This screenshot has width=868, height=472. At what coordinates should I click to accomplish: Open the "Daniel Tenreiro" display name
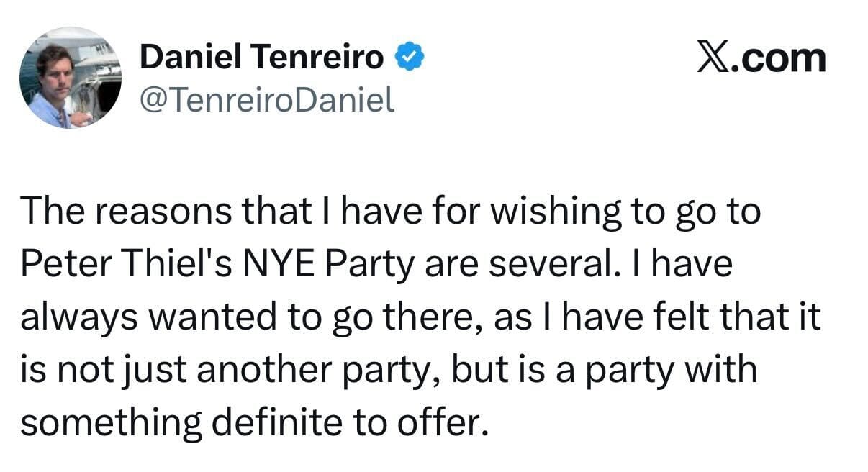[261, 58]
